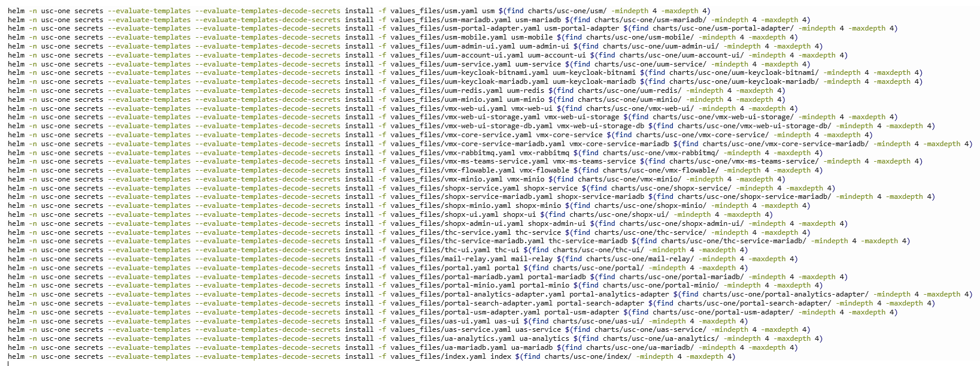Viewport: 980px width, 366px height.
Task: Click the values_files/thc-ui.yaml path
Action: tap(440, 250)
